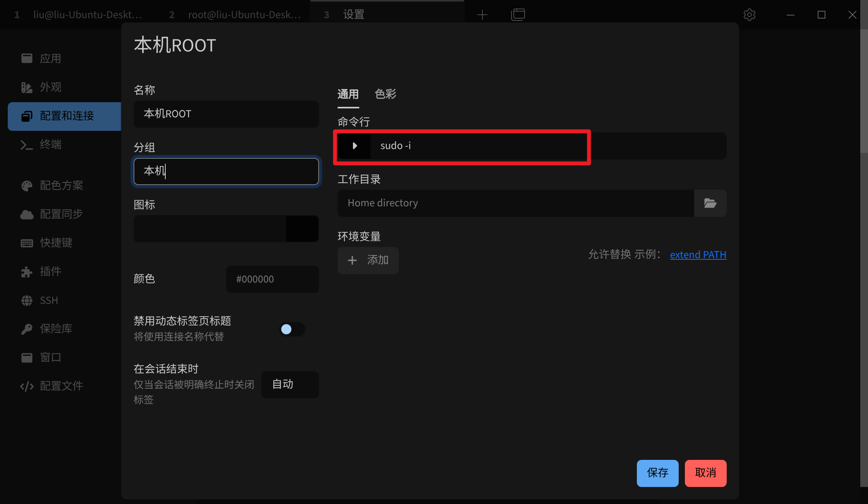Open the 在会话结束时 自动 dropdown

pyautogui.click(x=290, y=384)
